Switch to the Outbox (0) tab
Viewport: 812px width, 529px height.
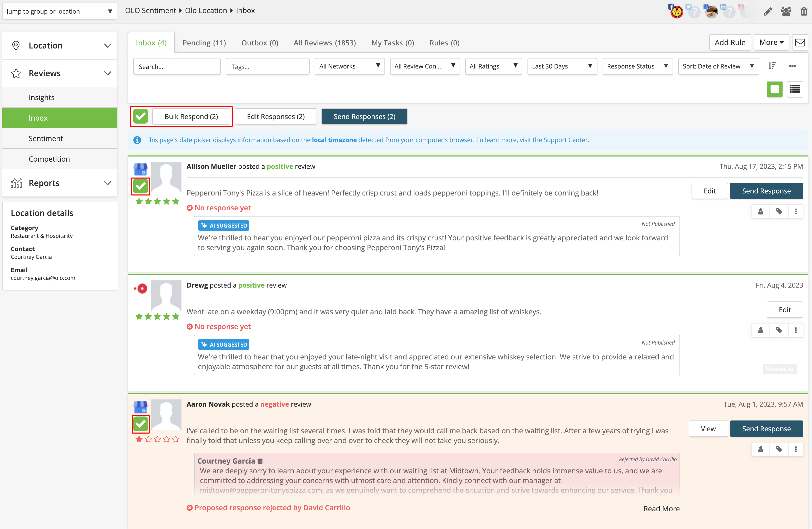(260, 43)
